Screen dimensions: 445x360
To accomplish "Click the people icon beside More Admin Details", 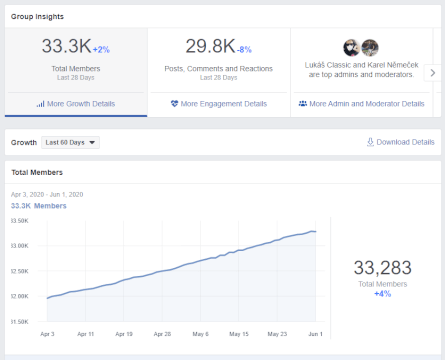I will click(303, 104).
